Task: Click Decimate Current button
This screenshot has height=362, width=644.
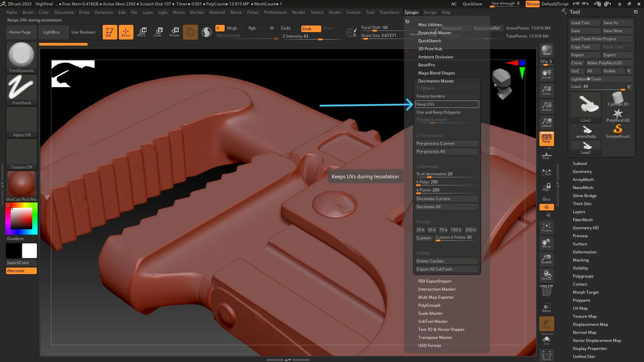Action: (x=447, y=199)
